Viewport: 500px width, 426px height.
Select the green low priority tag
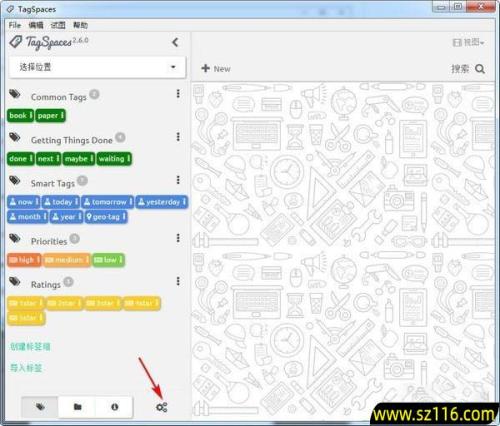[x=108, y=260]
